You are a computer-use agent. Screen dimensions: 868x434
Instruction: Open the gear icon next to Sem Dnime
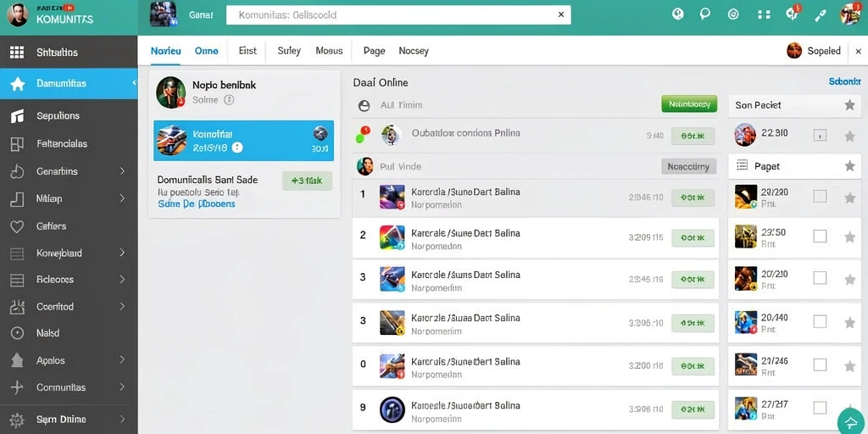coord(17,420)
